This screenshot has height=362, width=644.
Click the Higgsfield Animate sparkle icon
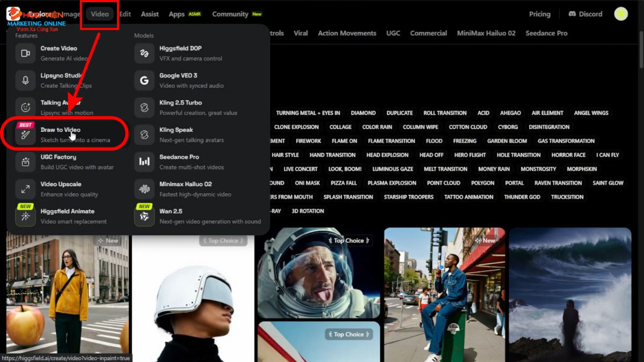[x=25, y=216]
